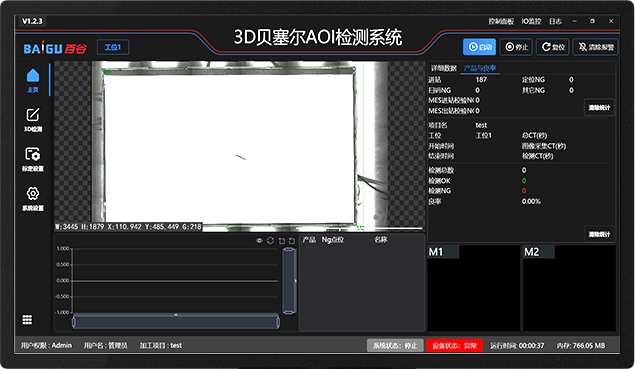
Task: Toggle the chart eye visibility icon
Action: pos(260,241)
